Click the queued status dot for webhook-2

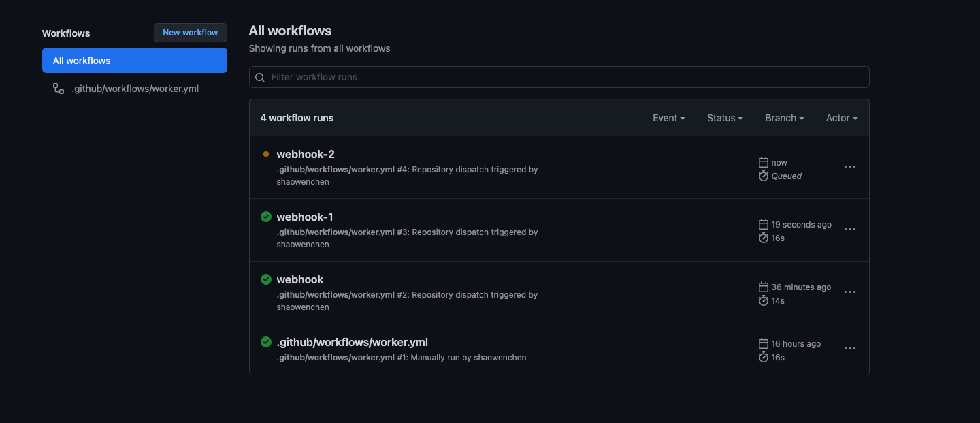pos(266,154)
